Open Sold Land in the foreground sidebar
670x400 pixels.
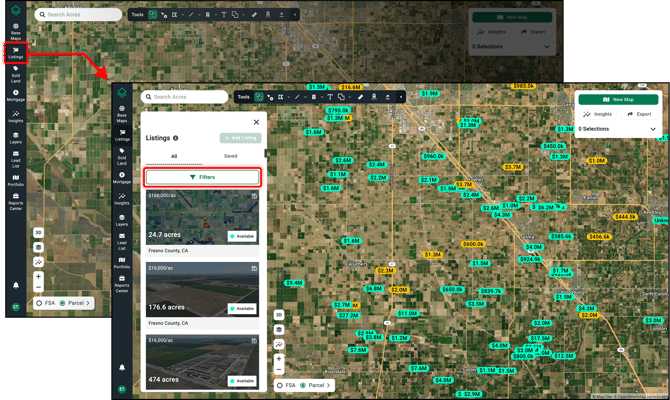122,160
